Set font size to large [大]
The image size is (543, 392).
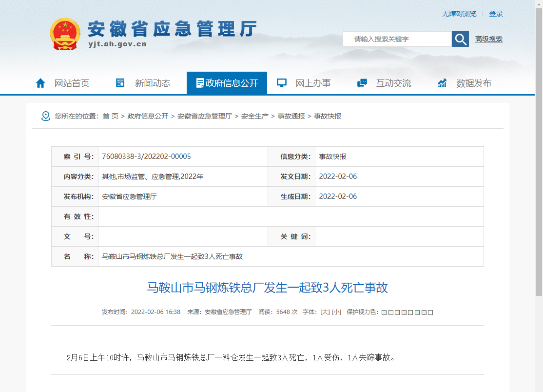[325, 312]
